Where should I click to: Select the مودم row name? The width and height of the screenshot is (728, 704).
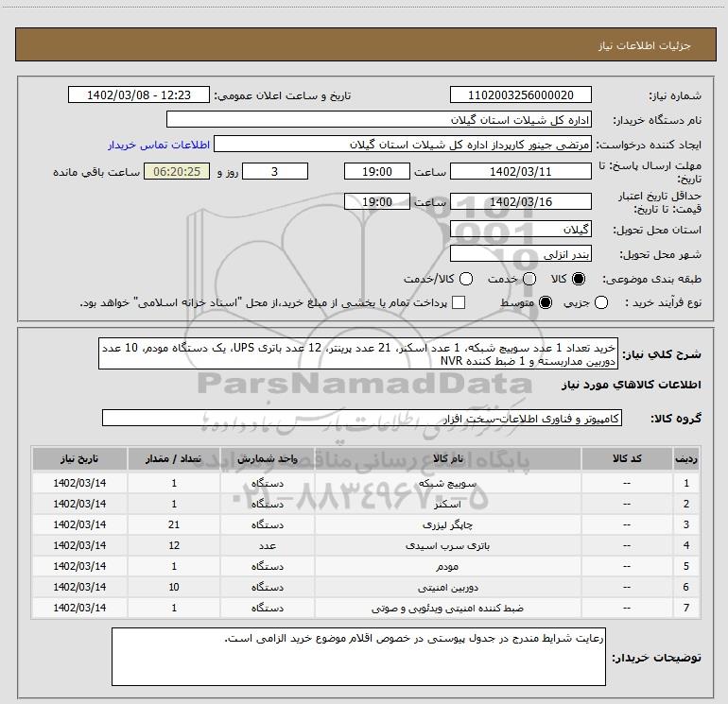447,566
